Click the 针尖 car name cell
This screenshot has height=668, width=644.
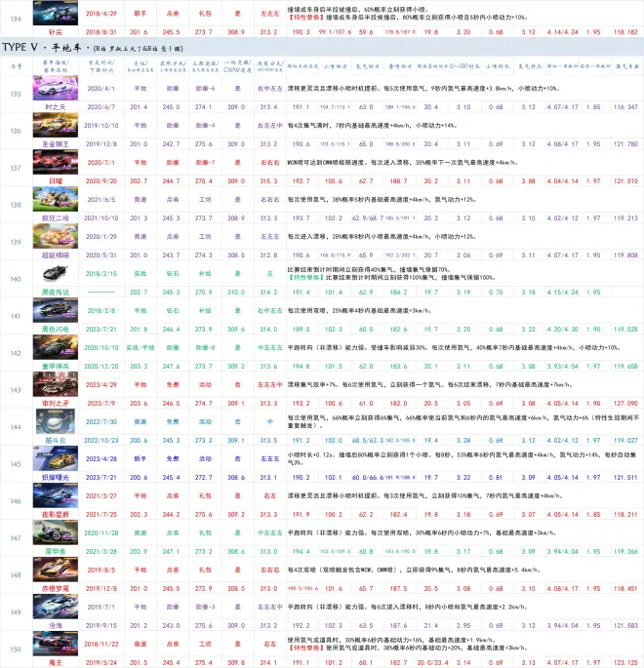[56, 32]
